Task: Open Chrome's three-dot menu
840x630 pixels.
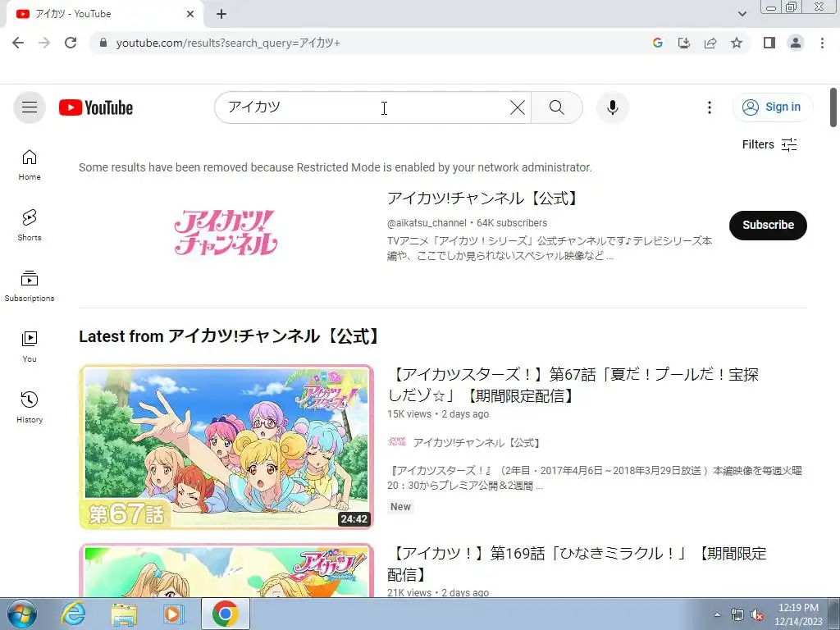Action: coord(822,43)
